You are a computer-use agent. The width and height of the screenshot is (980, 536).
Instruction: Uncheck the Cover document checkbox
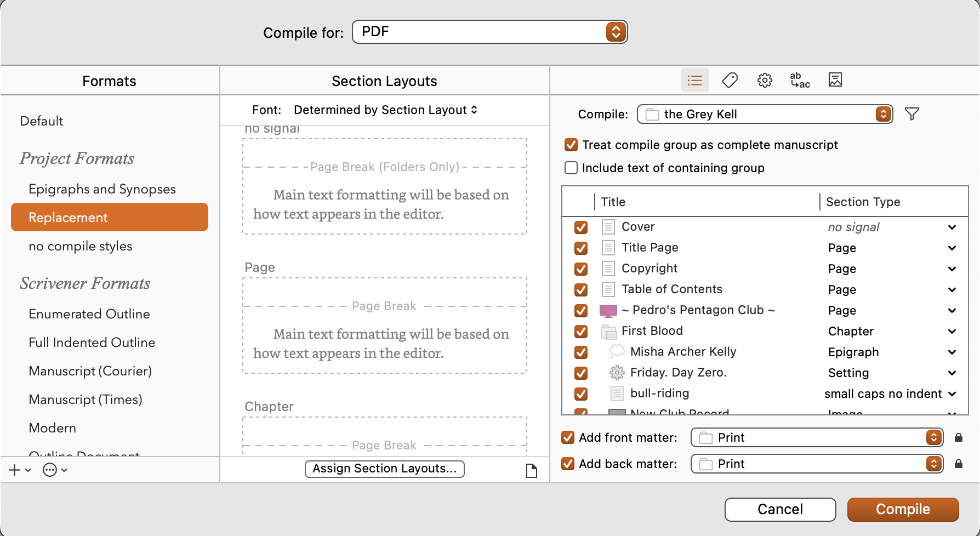[581, 227]
